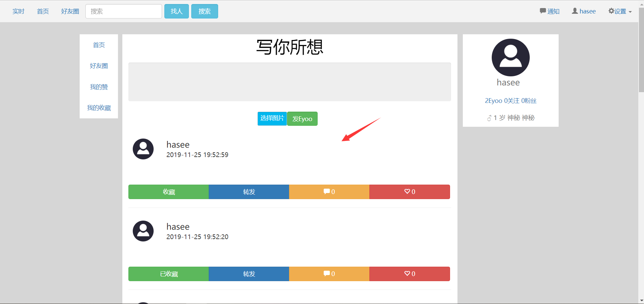
Task: Toggle 已收藏 on the 19:52:20 post
Action: (169, 274)
